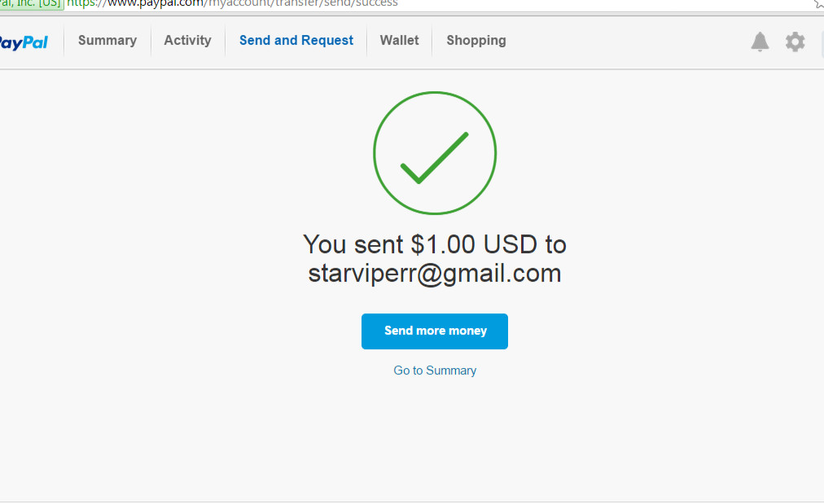824x504 pixels.
Task: Go to the Summary tab
Action: (x=107, y=41)
